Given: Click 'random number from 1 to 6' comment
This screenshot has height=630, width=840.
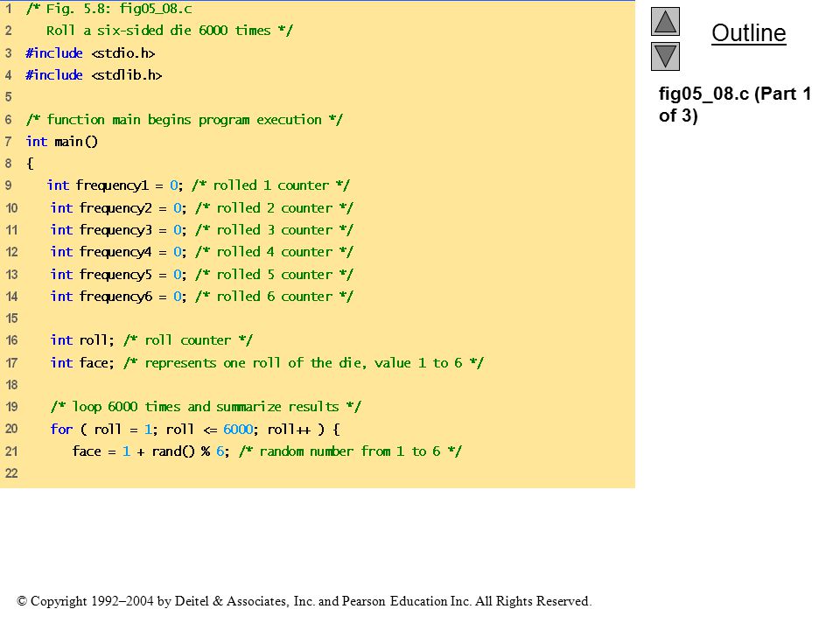Looking at the screenshot, I should click(350, 451).
